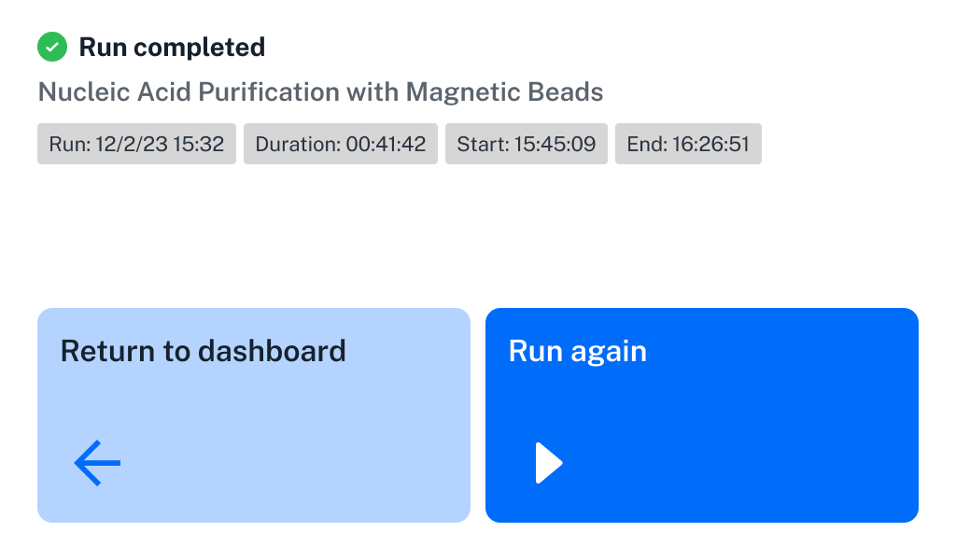Click the Duration: 00:41:42 chip
Image resolution: width=956 pixels, height=560 pixels.
(340, 144)
